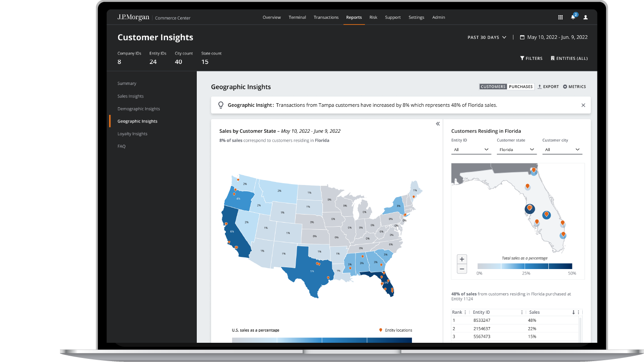Viewport: 644px width, 362px height.
Task: Open the notifications bell
Action: [x=573, y=17]
